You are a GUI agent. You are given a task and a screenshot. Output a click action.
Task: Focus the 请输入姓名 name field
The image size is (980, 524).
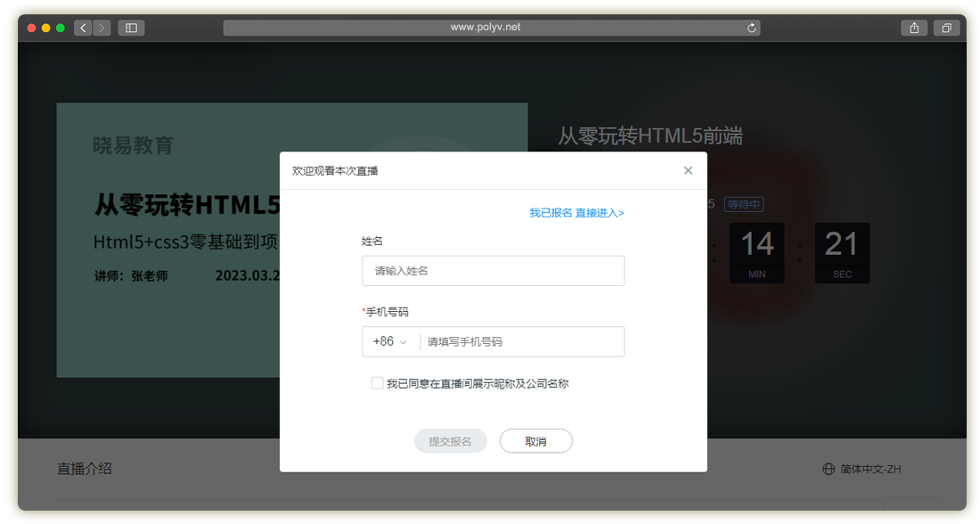[x=493, y=271]
